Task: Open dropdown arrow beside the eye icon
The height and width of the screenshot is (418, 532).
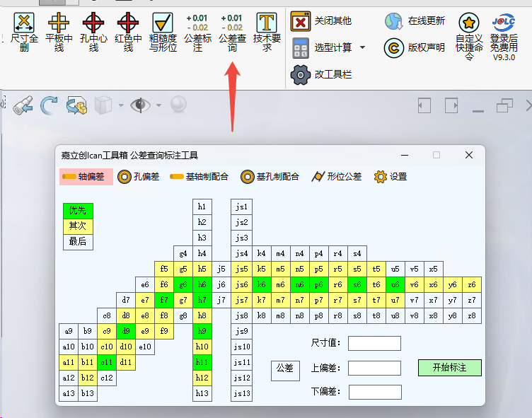Action: coord(158,106)
